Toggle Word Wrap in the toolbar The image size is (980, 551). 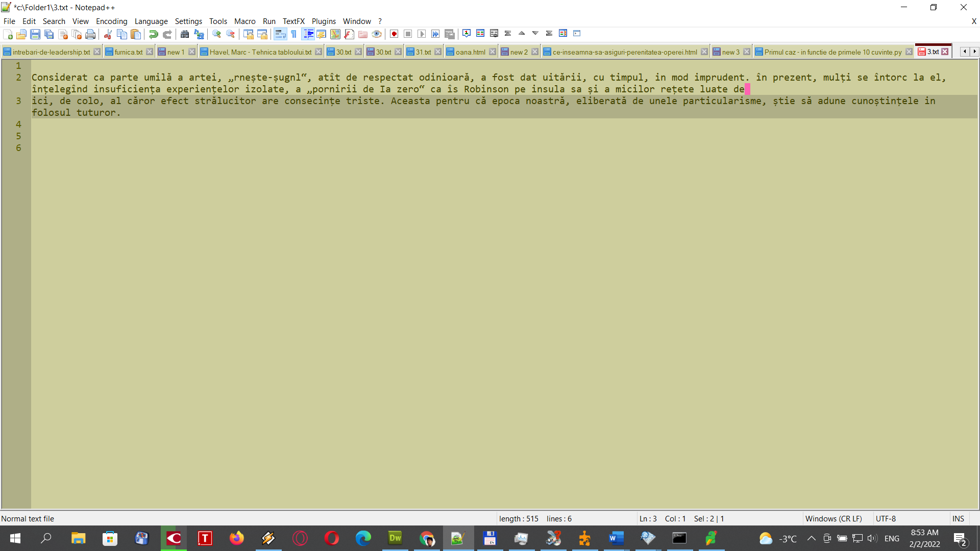click(x=280, y=34)
